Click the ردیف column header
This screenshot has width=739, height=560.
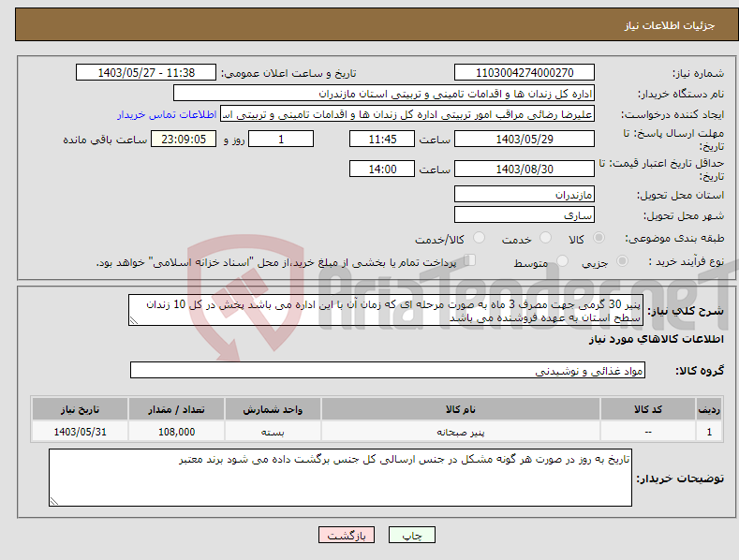point(709,409)
